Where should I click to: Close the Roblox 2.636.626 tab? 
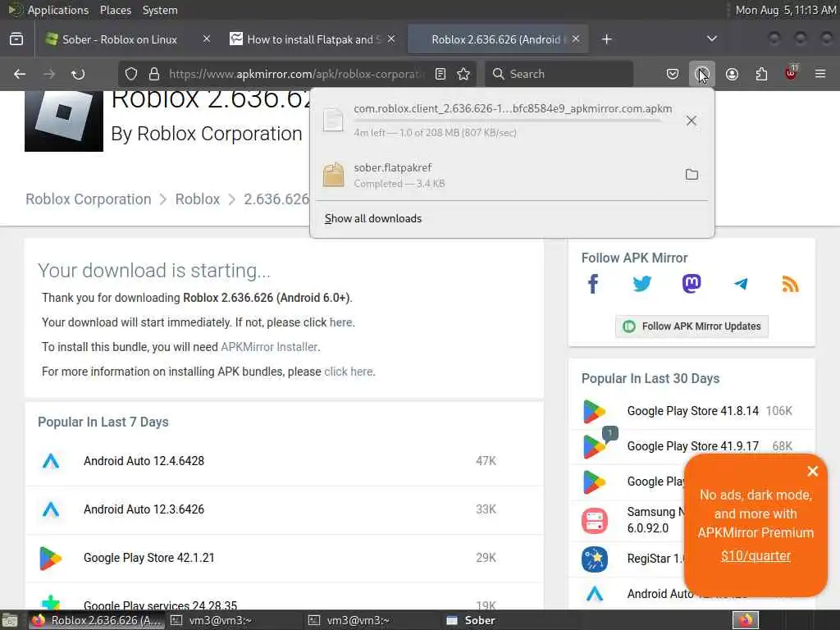click(576, 39)
